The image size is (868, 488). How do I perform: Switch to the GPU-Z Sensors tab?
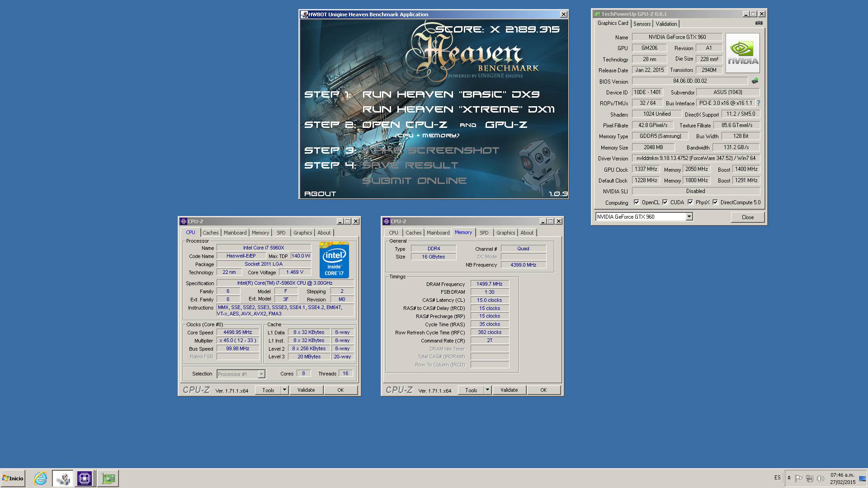(642, 24)
